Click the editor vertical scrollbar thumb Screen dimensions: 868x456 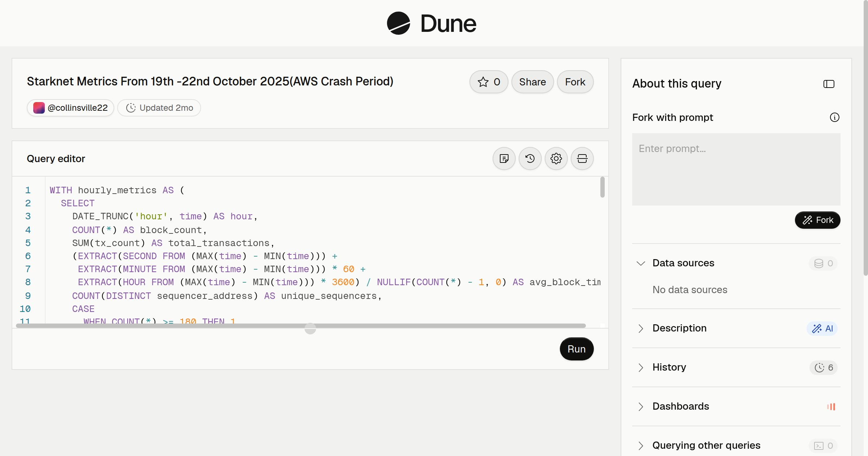click(x=602, y=187)
